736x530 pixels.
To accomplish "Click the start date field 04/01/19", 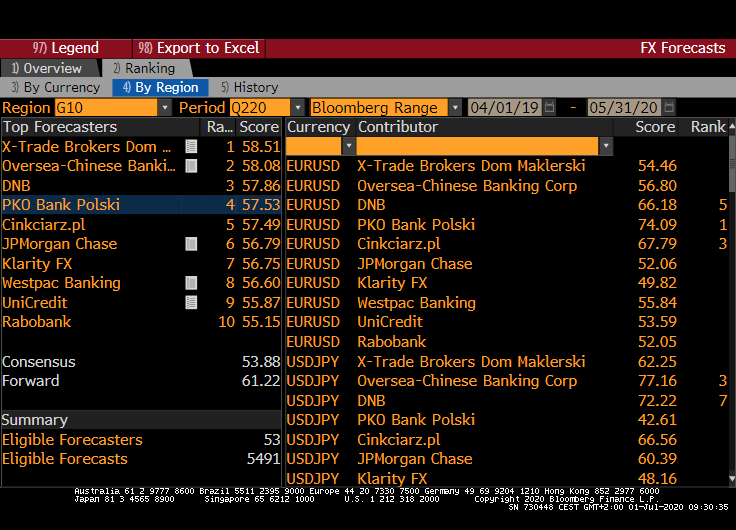I will tap(504, 108).
